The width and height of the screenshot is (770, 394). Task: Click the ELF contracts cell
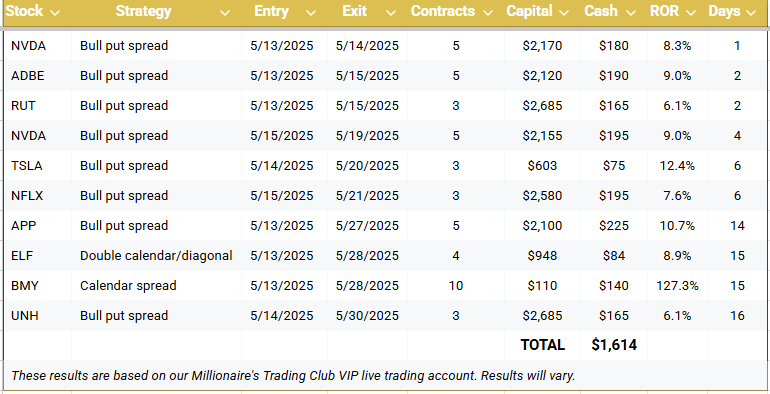tap(456, 255)
